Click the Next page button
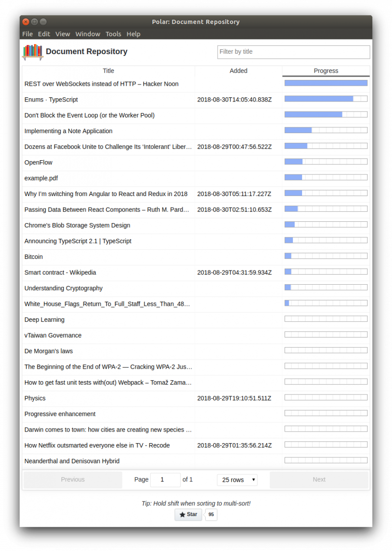 [x=319, y=480]
